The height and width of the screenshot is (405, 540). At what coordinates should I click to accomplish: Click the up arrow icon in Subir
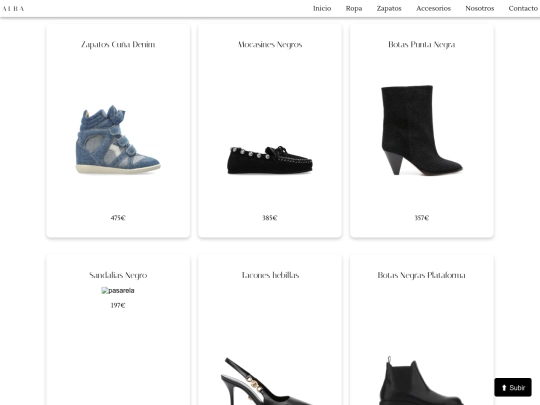click(504, 388)
